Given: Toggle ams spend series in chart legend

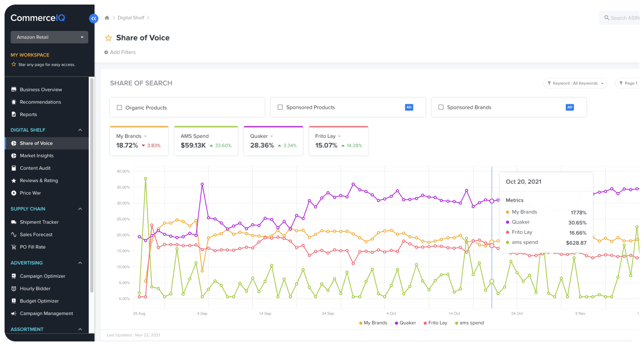Looking at the screenshot, I should click(469, 323).
